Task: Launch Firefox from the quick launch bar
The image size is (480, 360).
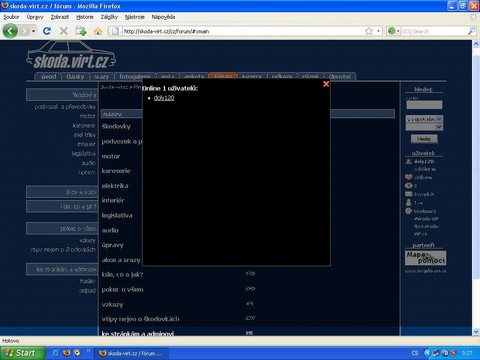Action: pyautogui.click(x=67, y=353)
